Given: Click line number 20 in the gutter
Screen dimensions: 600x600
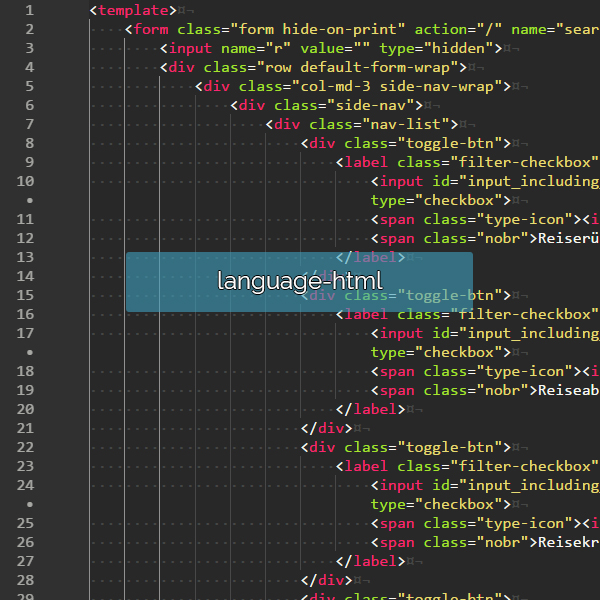Looking at the screenshot, I should point(25,409).
